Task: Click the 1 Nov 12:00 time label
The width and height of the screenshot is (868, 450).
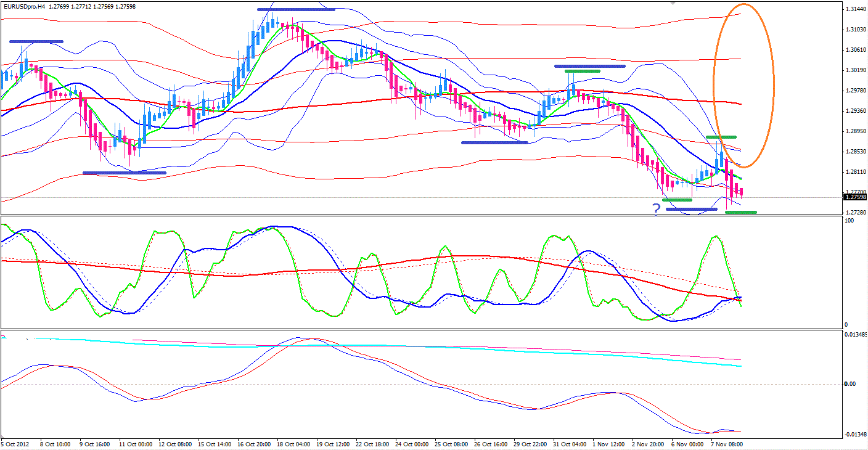Action: click(610, 443)
